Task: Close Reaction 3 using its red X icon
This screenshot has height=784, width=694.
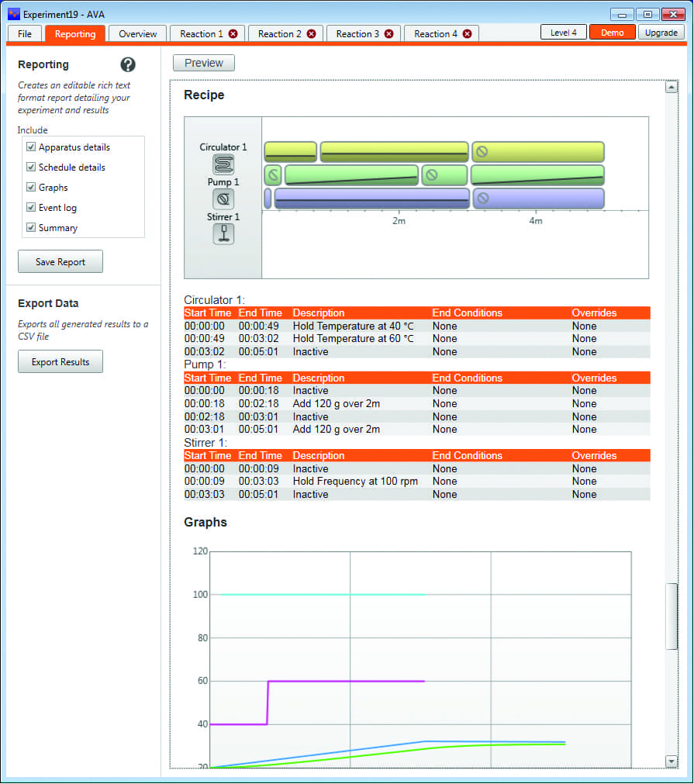Action: (388, 33)
